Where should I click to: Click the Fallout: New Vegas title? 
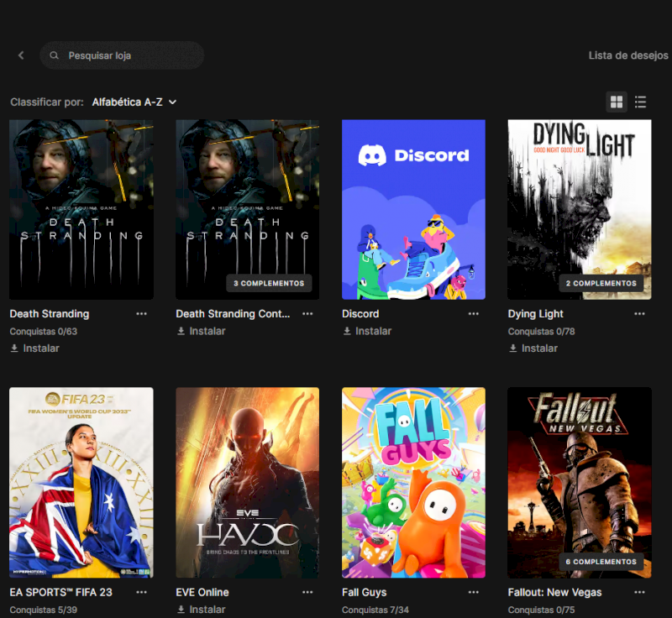[554, 592]
